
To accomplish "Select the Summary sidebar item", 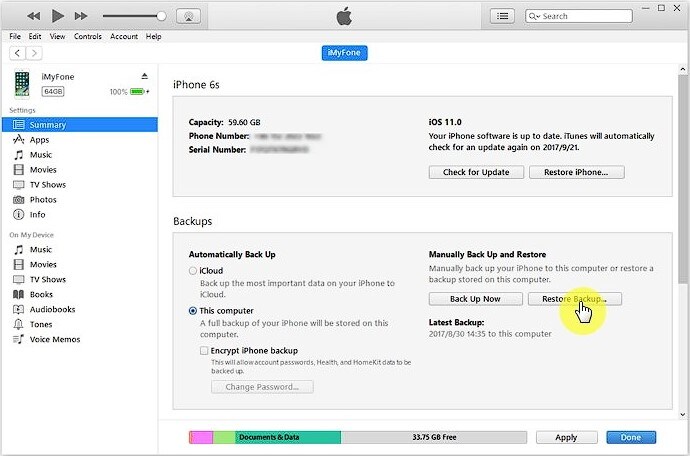I will click(79, 125).
